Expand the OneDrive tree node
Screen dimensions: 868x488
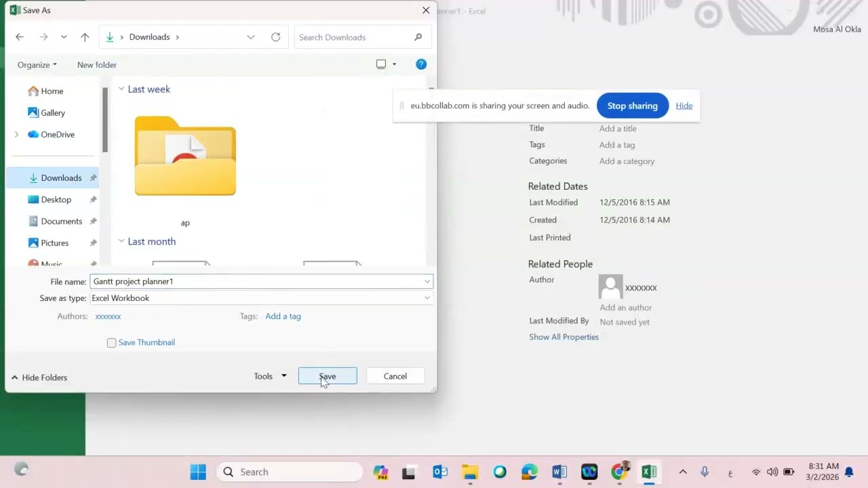click(x=17, y=134)
